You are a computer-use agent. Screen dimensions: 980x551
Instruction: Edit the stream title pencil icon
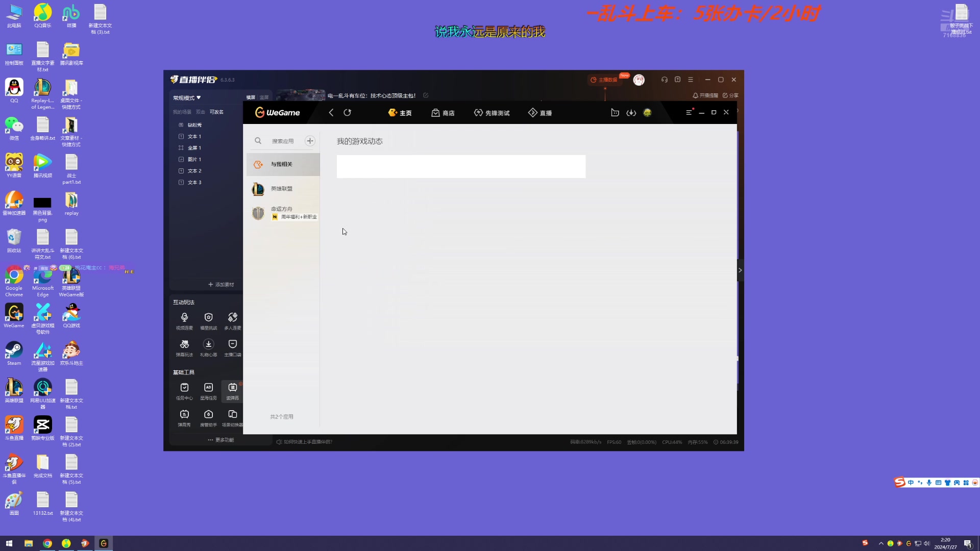tap(426, 95)
